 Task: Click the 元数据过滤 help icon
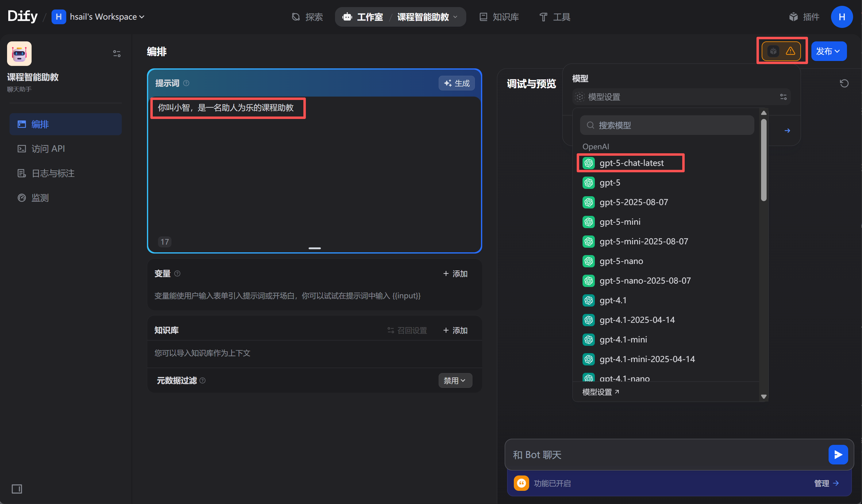(202, 380)
